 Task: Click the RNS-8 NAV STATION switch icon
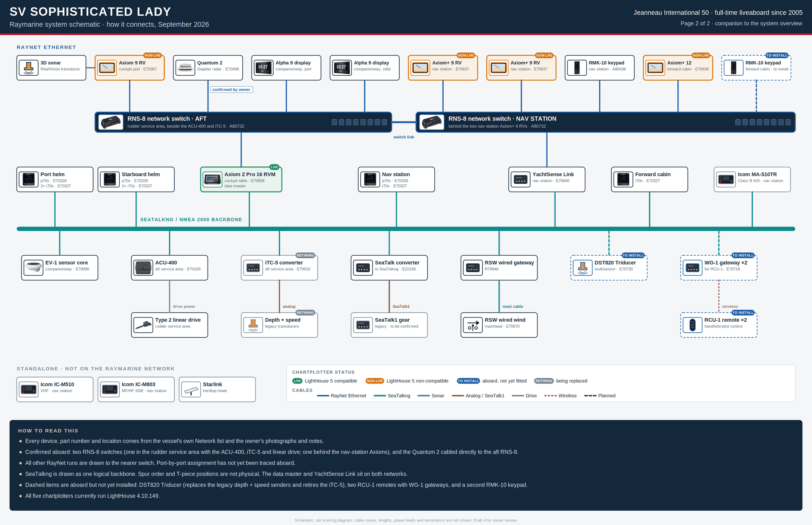point(432,122)
